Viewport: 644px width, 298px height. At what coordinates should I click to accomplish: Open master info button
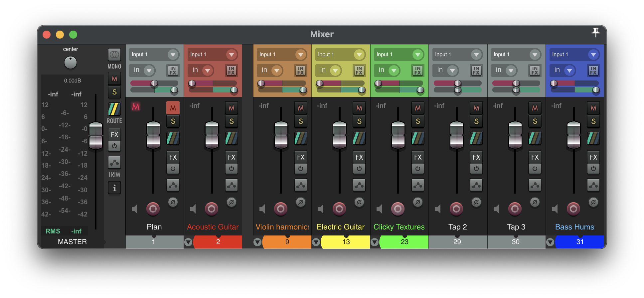(114, 188)
